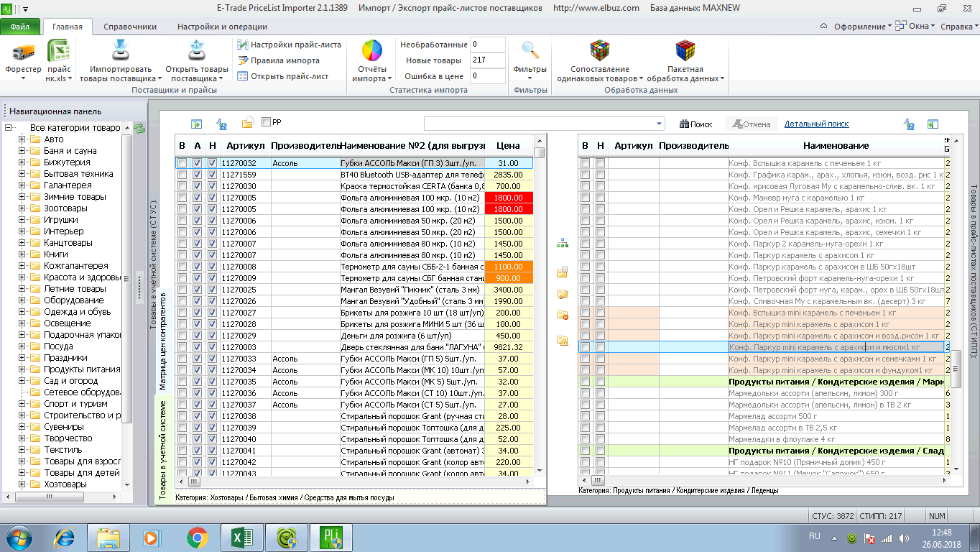The width and height of the screenshot is (980, 552).
Task: Select the Матрица цен контрагентов vertical tab
Action: point(162,341)
